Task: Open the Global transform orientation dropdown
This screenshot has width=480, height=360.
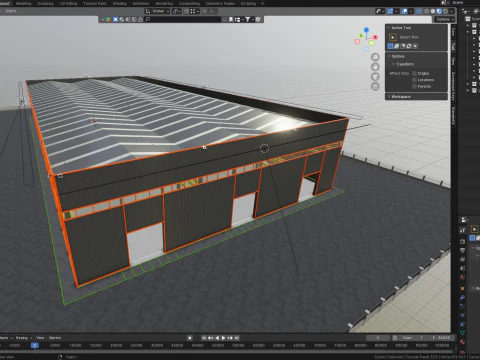Action: click(157, 11)
